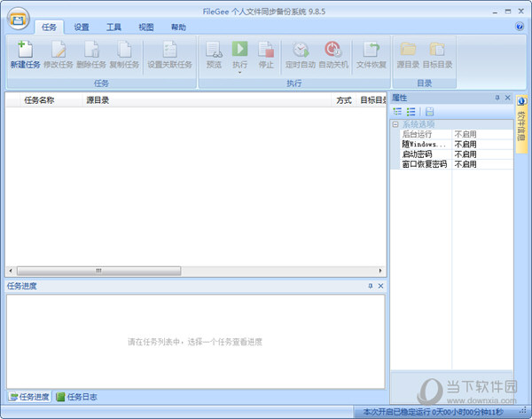Expand the 执行 dropdown arrow
Viewport: 532px width, 419px height.
tap(239, 72)
